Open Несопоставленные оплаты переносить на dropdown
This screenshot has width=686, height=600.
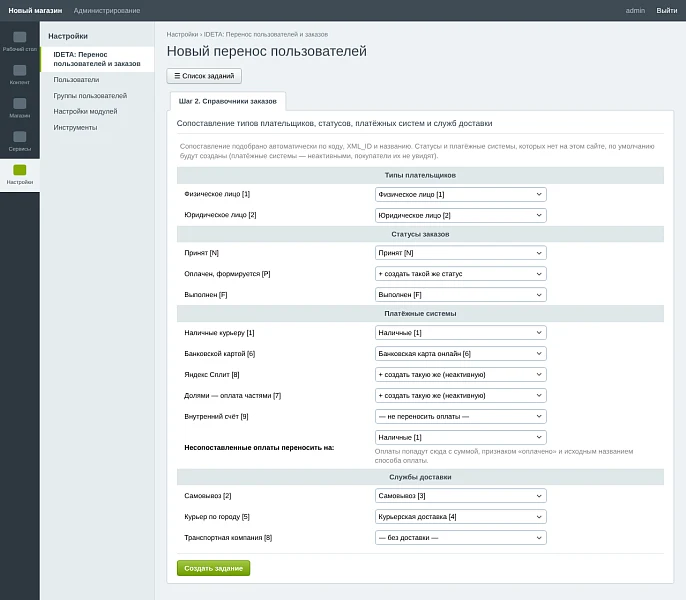coord(460,437)
